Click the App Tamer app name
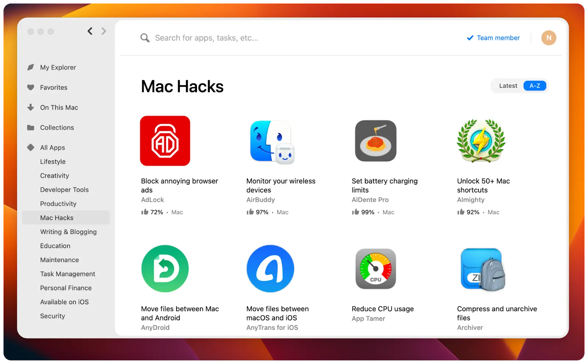The width and height of the screenshot is (588, 364). pyautogui.click(x=368, y=319)
